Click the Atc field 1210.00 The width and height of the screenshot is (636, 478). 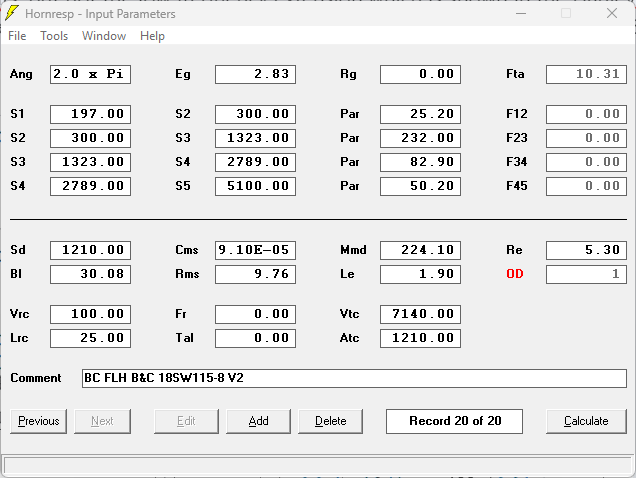coord(420,338)
